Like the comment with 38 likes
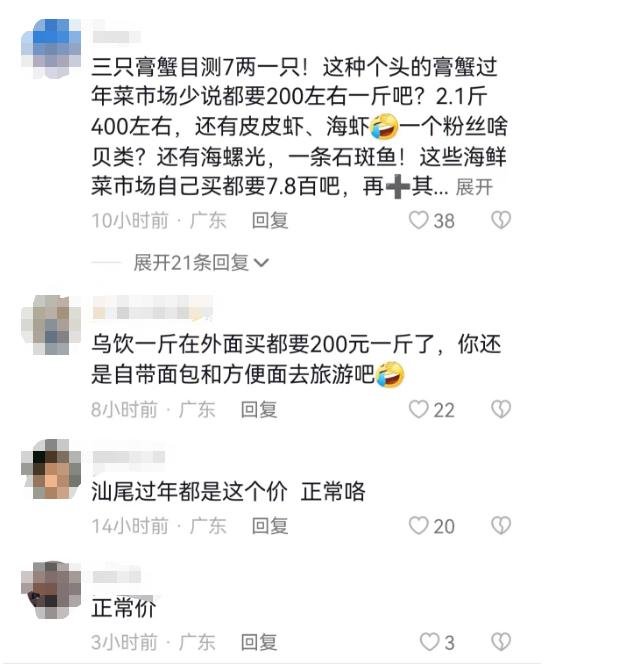Image resolution: width=632 pixels, height=664 pixels. (x=419, y=220)
